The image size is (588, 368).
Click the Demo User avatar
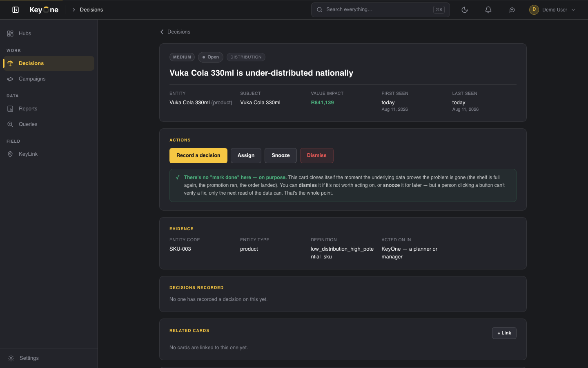point(534,10)
